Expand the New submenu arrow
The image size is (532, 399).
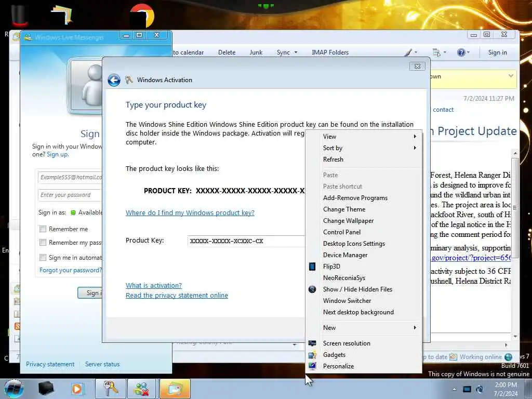point(415,328)
